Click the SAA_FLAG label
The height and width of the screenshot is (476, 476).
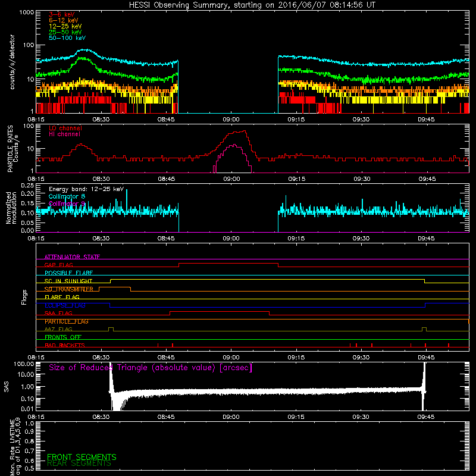[x=58, y=313]
